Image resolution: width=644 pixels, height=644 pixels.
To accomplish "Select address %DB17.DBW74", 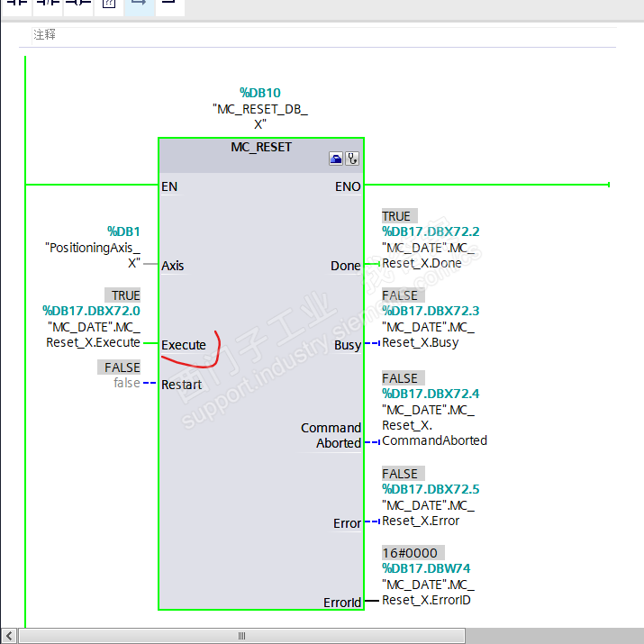I will coord(426,568).
